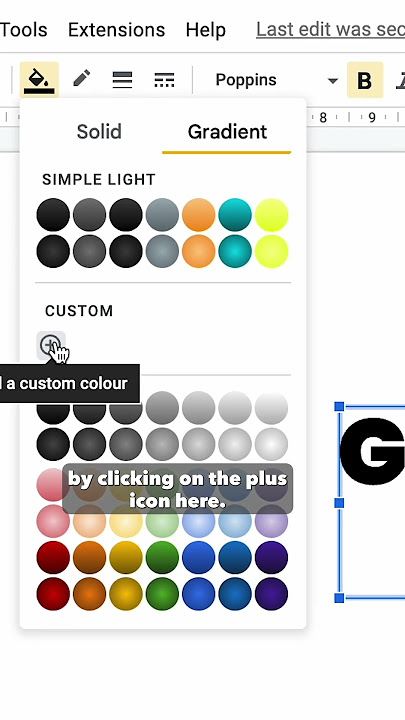Viewport: 405px width, 720px height.
Task: Click the text box top-left selection handle
Action: click(x=339, y=406)
